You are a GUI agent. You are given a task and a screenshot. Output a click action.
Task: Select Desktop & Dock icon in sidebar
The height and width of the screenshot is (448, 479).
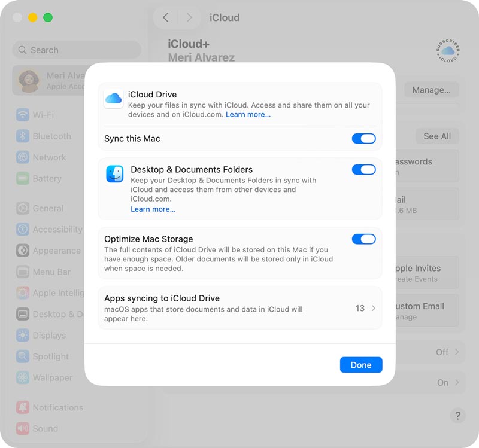[23, 314]
